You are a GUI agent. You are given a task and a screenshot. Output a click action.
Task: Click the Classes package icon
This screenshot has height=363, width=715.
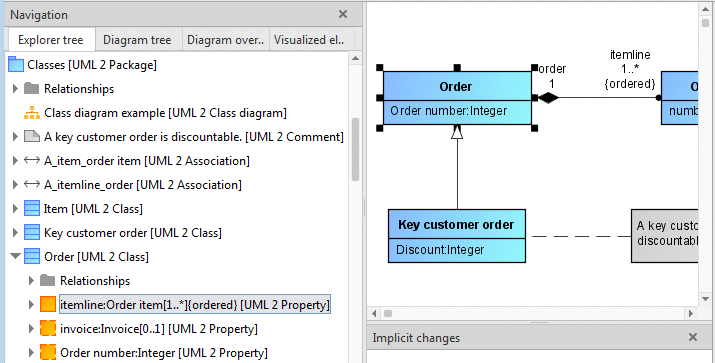point(16,64)
